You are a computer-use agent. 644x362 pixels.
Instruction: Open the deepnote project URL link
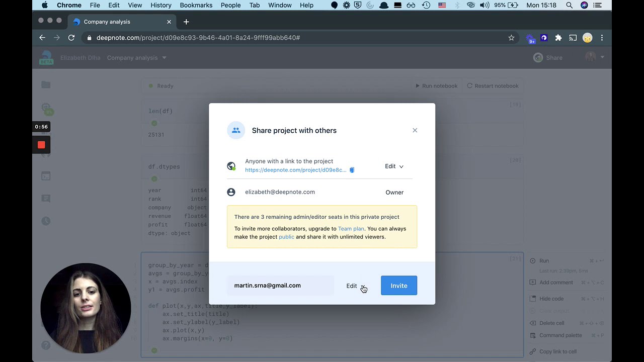tap(296, 170)
